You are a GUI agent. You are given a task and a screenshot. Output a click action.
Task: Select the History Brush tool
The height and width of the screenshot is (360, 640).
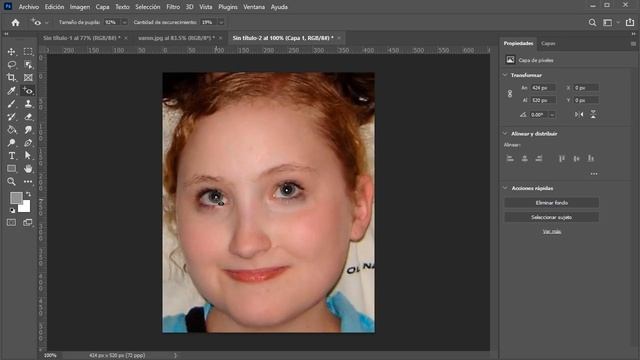(11, 117)
